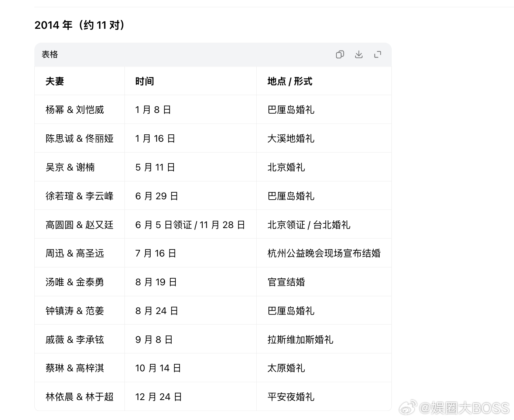Image resolution: width=514 pixels, height=420 pixels.
Task: Click 6 月 5 日领证 / 11 月 28 日 cell
Action: click(190, 225)
